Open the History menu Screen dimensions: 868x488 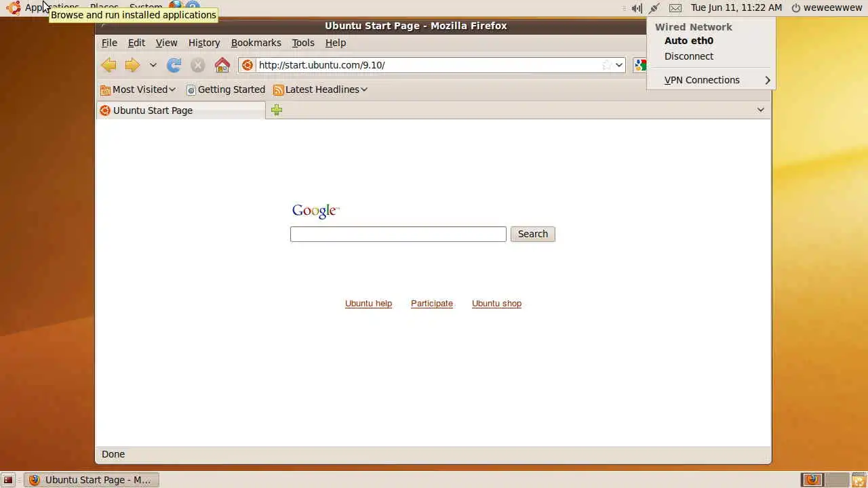[204, 43]
